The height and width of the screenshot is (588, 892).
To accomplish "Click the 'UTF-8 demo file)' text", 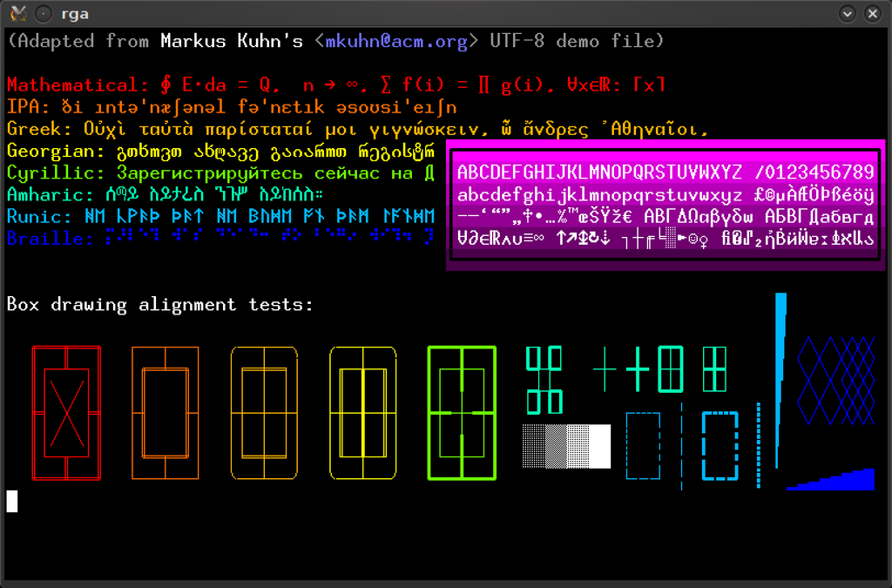I will coord(577,42).
